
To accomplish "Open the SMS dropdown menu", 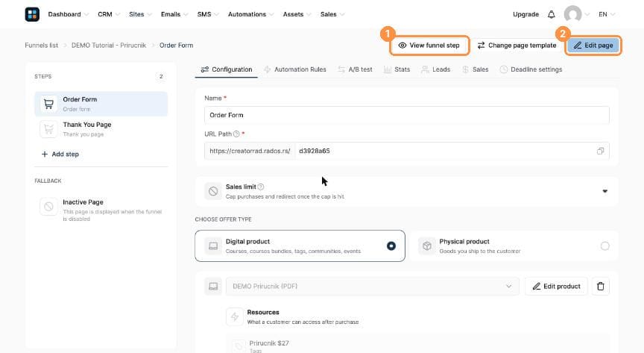I will pyautogui.click(x=207, y=14).
